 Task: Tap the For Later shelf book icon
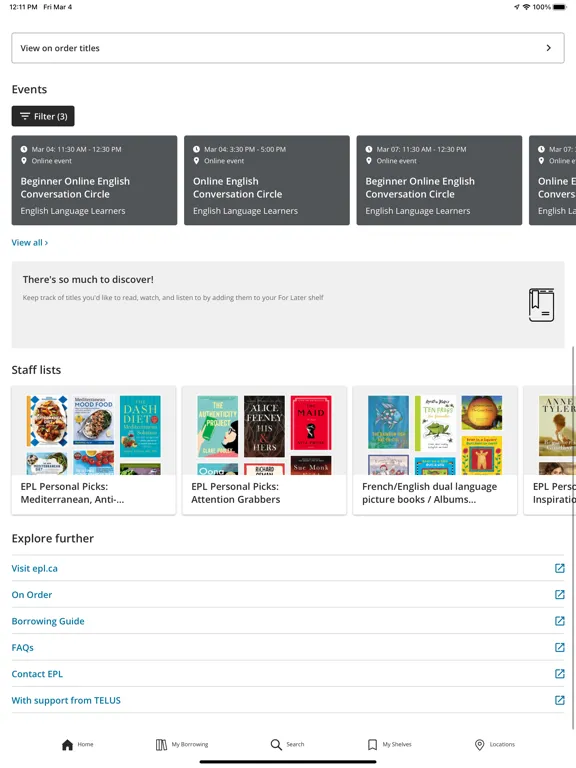point(541,305)
